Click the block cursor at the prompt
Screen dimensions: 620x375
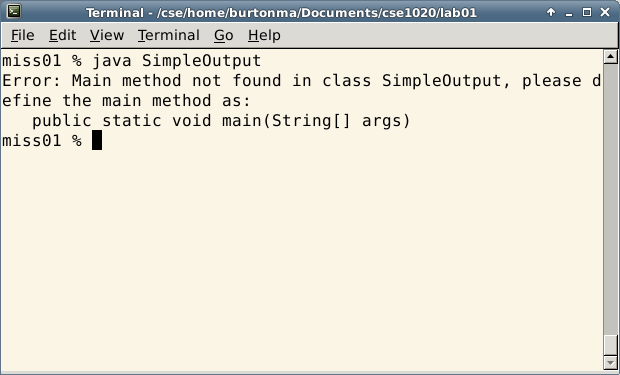(x=97, y=140)
